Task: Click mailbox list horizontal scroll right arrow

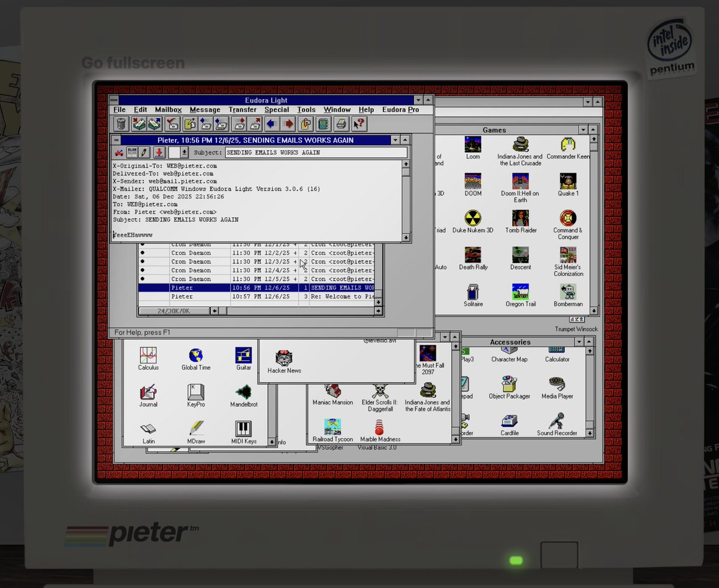Action: [x=378, y=311]
